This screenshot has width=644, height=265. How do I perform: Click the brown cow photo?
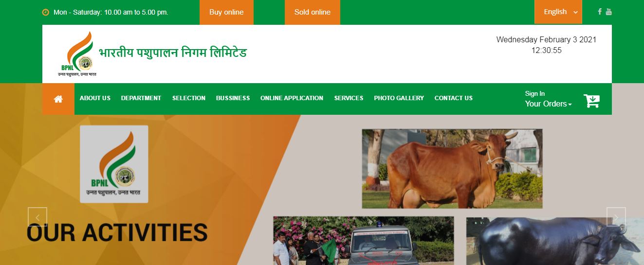[452, 169]
